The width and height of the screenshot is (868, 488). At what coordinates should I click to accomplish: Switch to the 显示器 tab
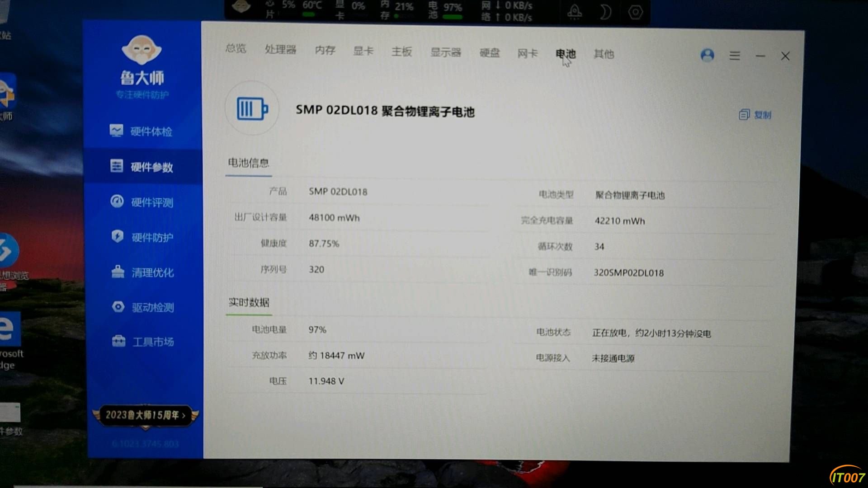(445, 52)
